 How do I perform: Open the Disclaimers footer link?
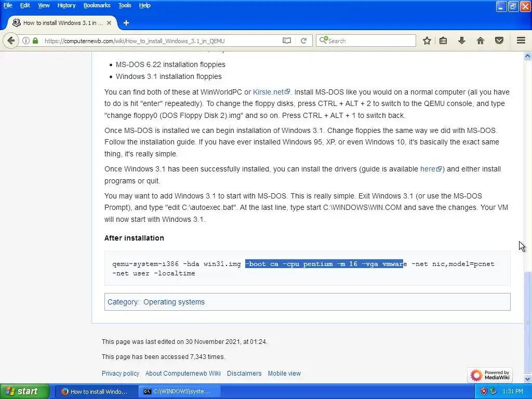[x=244, y=373]
